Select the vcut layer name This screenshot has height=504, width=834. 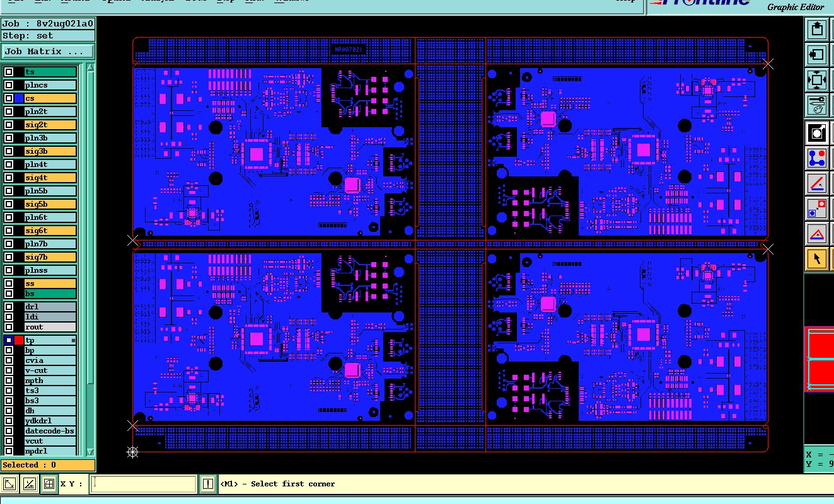click(50, 441)
